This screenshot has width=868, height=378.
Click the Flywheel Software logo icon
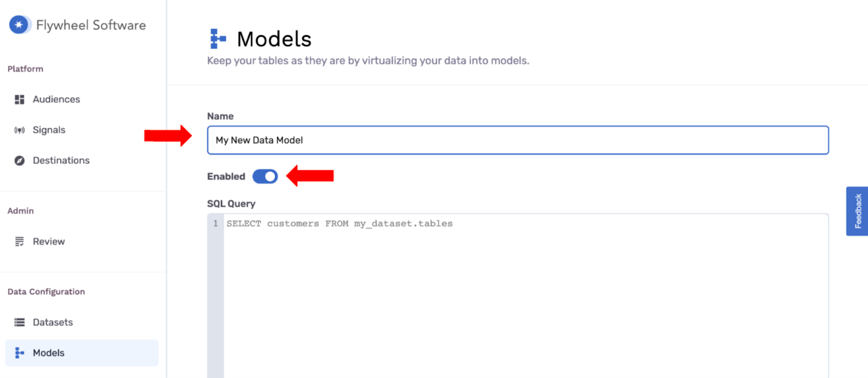click(x=20, y=25)
